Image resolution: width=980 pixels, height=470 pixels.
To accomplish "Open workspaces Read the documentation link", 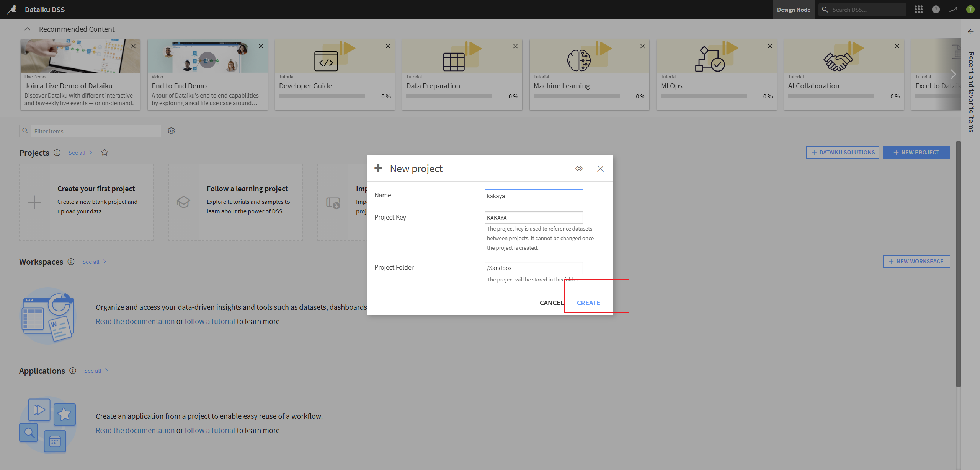I will (135, 321).
